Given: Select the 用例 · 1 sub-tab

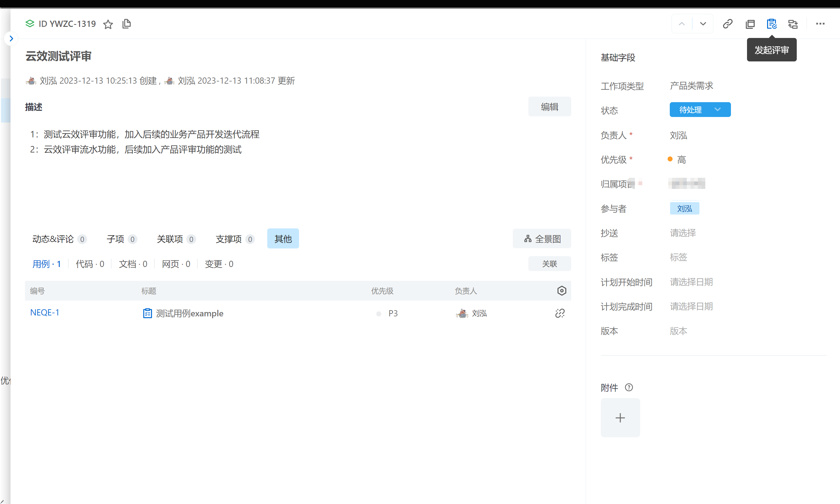Looking at the screenshot, I should point(47,264).
